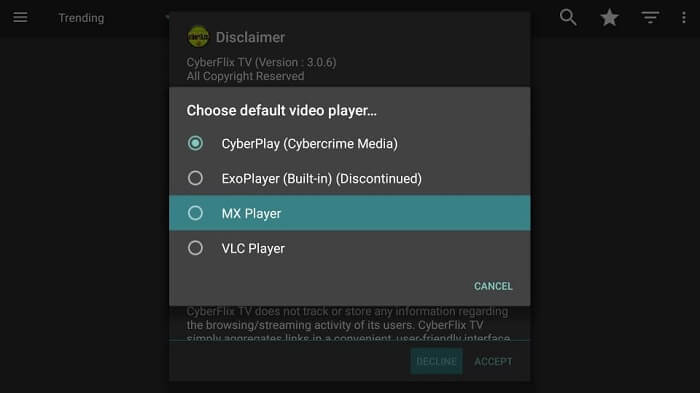Click the MX Player option label

click(251, 213)
